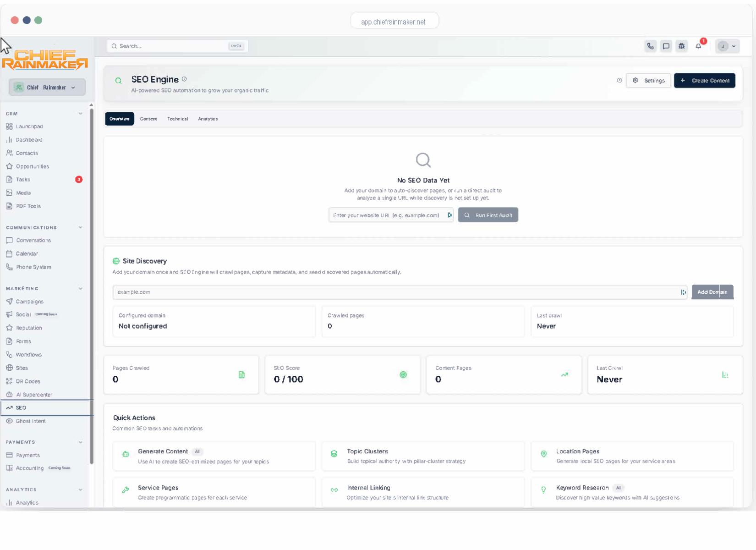Open the Service Pages quick action
The image size is (756, 550).
coord(214,492)
